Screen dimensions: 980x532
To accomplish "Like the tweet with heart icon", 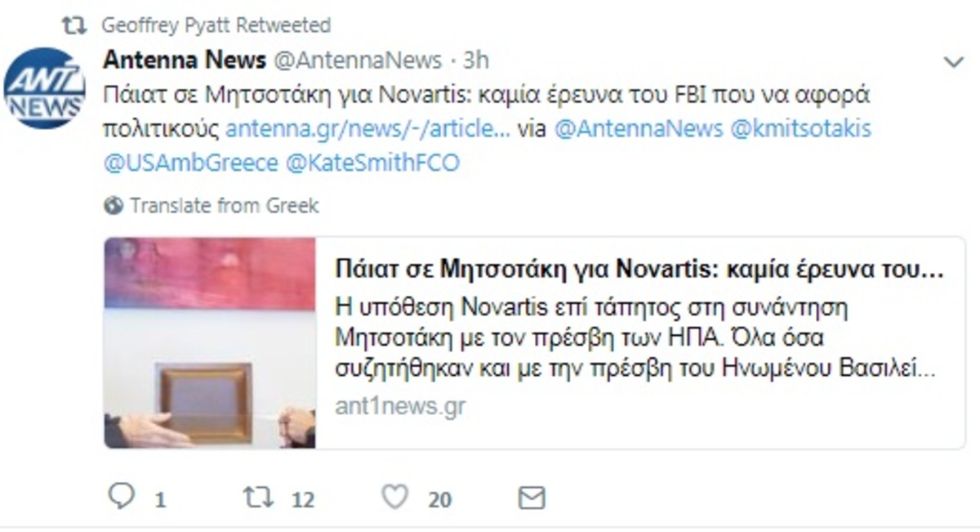I will click(x=395, y=497).
